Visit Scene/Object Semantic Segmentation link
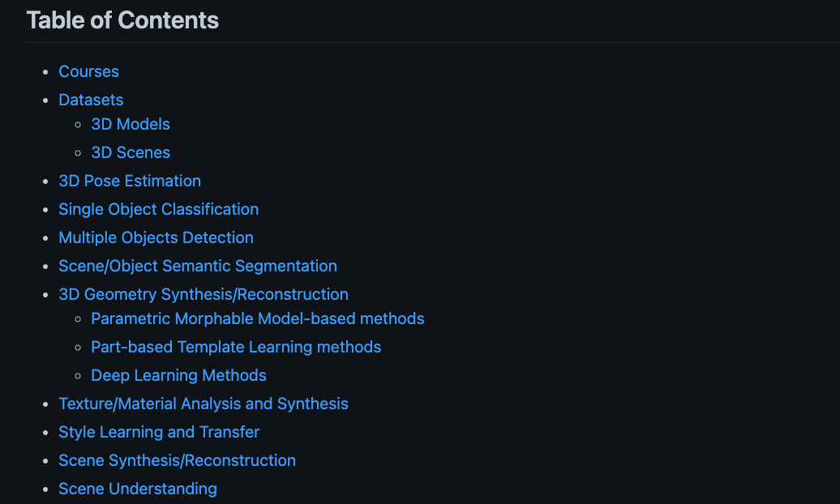Image resolution: width=840 pixels, height=504 pixels. click(198, 267)
